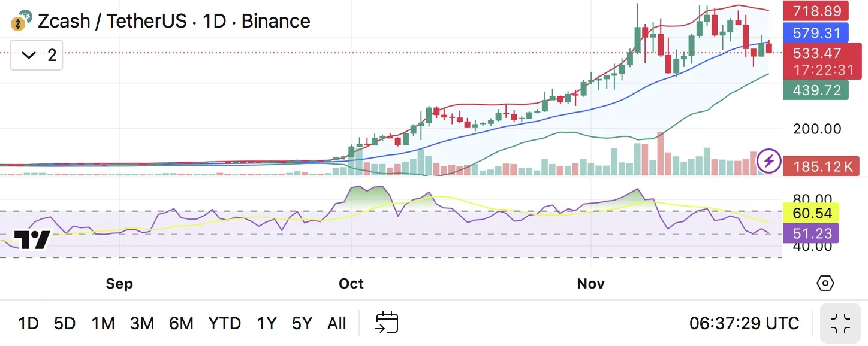Toggle the 1Y range view
Image resolution: width=868 pixels, height=346 pixels.
coord(266,323)
